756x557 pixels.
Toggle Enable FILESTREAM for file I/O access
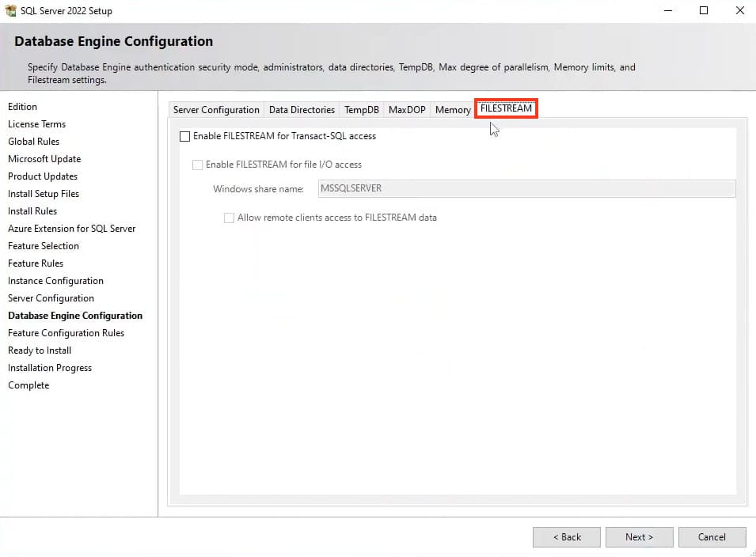(198, 165)
